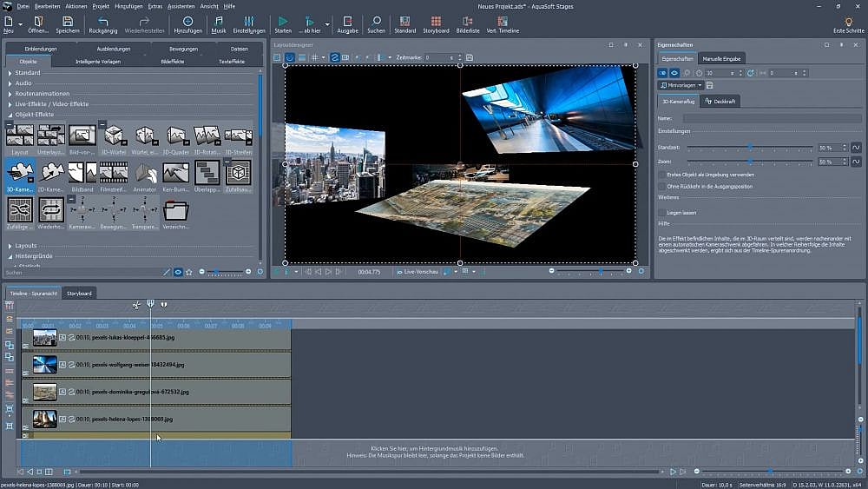The height and width of the screenshot is (489, 868).
Task: Tick the 'Liegen lassen' checkbox
Action: pyautogui.click(x=662, y=212)
